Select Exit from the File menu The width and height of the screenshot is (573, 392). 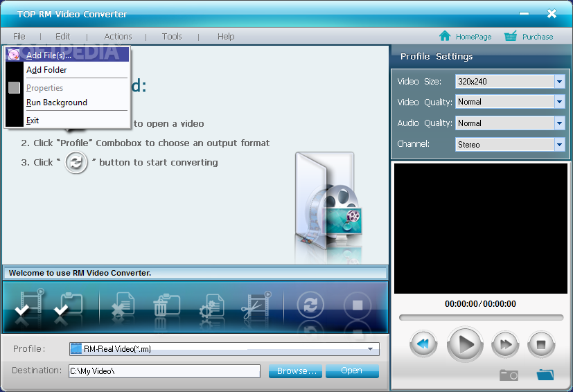tap(67, 121)
